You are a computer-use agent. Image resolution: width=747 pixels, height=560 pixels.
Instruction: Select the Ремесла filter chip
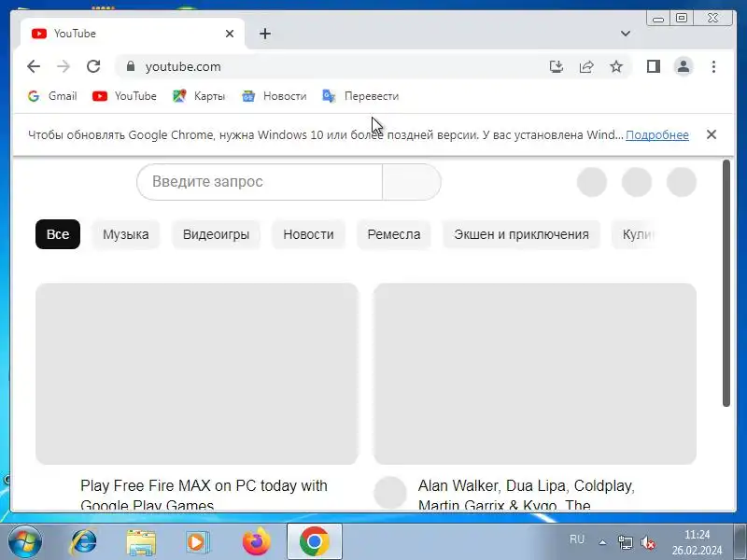coord(393,234)
